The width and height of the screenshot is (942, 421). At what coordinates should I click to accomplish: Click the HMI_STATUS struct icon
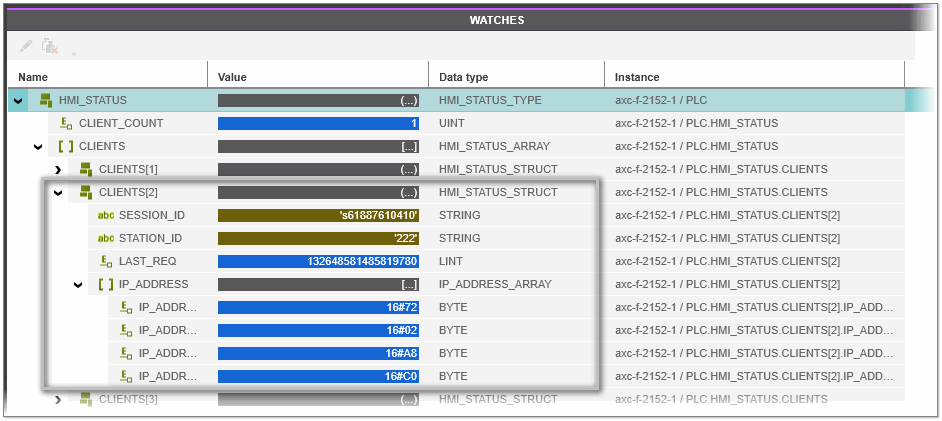(46, 100)
